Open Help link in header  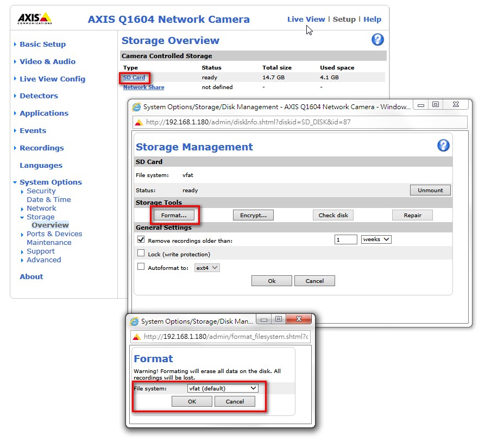(x=372, y=19)
